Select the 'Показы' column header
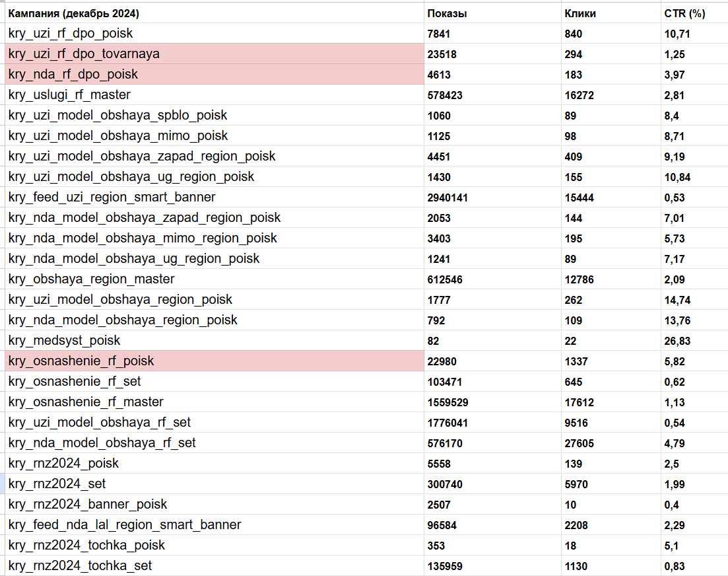The height and width of the screenshot is (576, 728). point(447,13)
